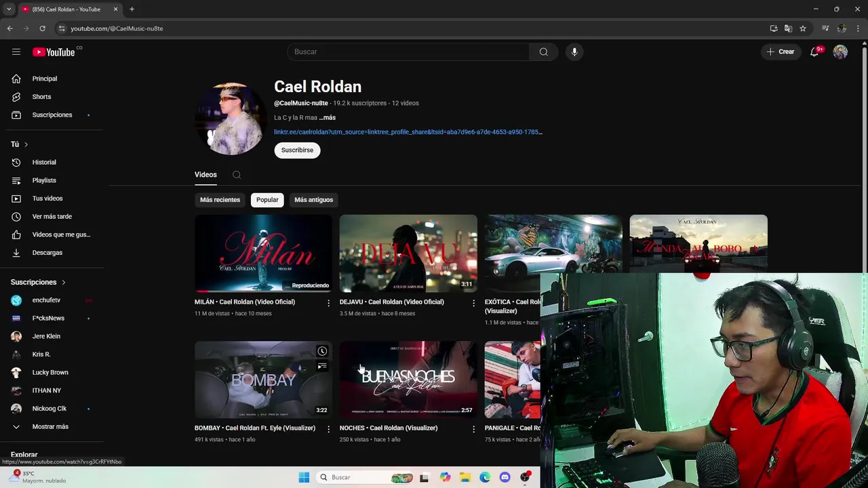
Task: Open options menu for BOMBAY video
Action: [x=329, y=429]
